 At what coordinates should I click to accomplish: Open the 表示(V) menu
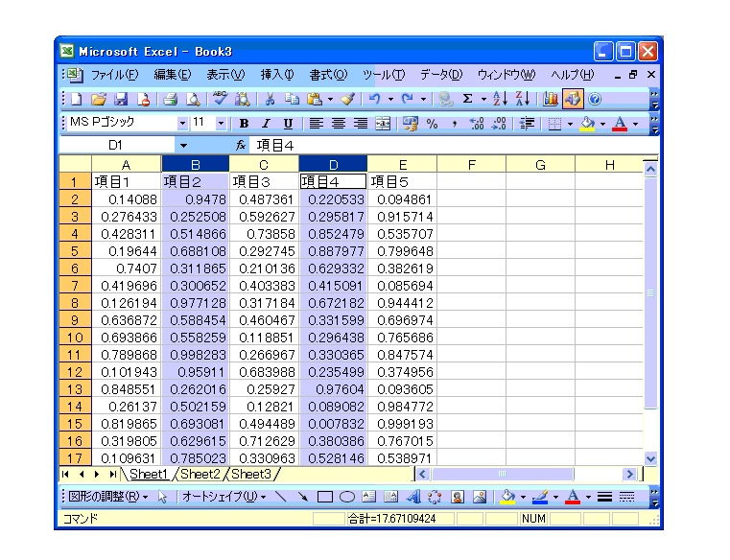pyautogui.click(x=225, y=75)
